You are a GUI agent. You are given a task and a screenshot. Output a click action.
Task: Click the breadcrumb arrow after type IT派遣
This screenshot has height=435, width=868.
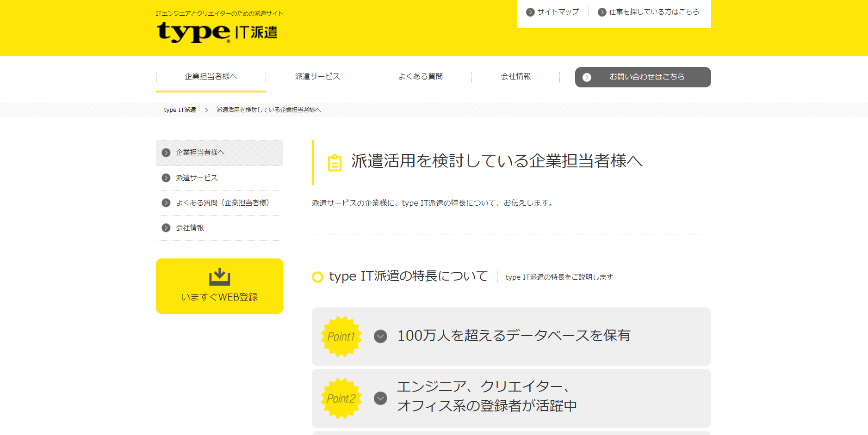[x=206, y=110]
